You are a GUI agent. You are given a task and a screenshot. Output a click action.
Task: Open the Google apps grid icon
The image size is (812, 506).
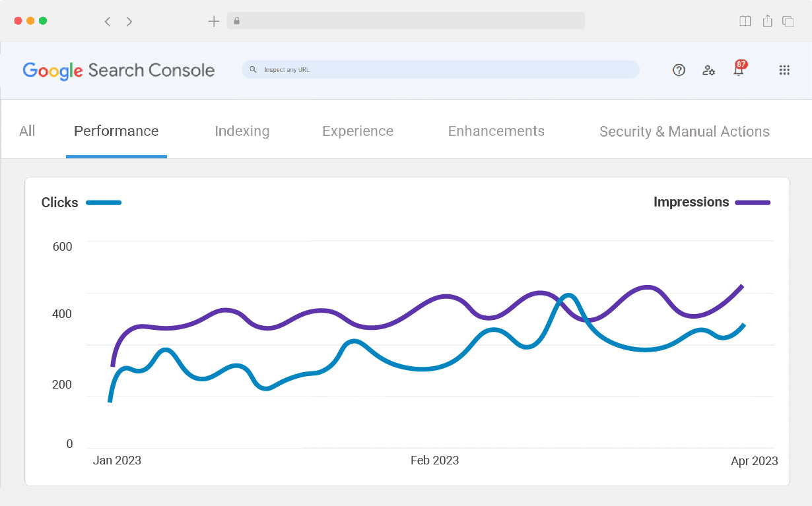click(x=784, y=70)
